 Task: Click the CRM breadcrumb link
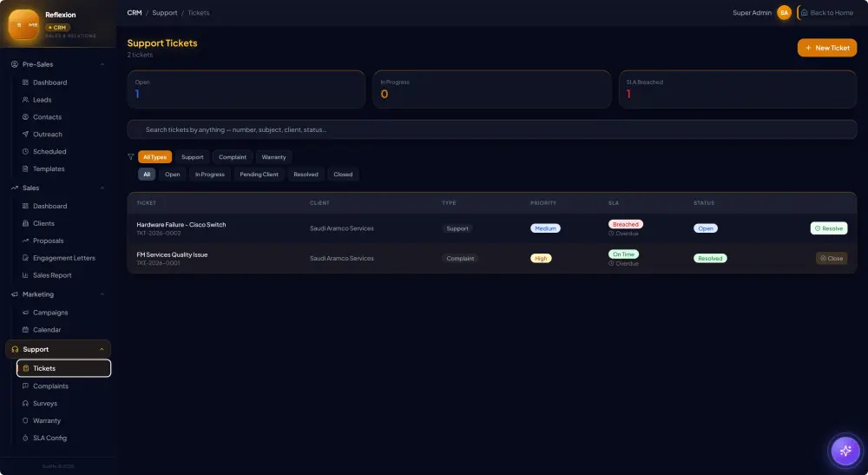[135, 13]
